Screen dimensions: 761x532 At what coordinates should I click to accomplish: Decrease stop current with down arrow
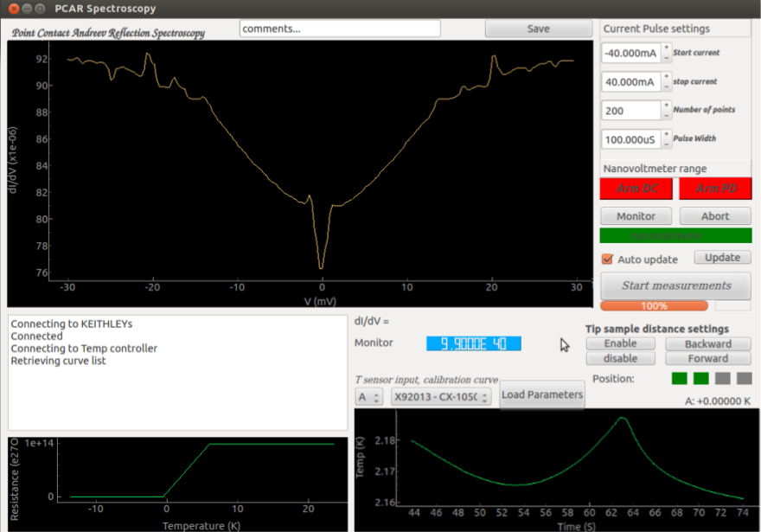(667, 87)
